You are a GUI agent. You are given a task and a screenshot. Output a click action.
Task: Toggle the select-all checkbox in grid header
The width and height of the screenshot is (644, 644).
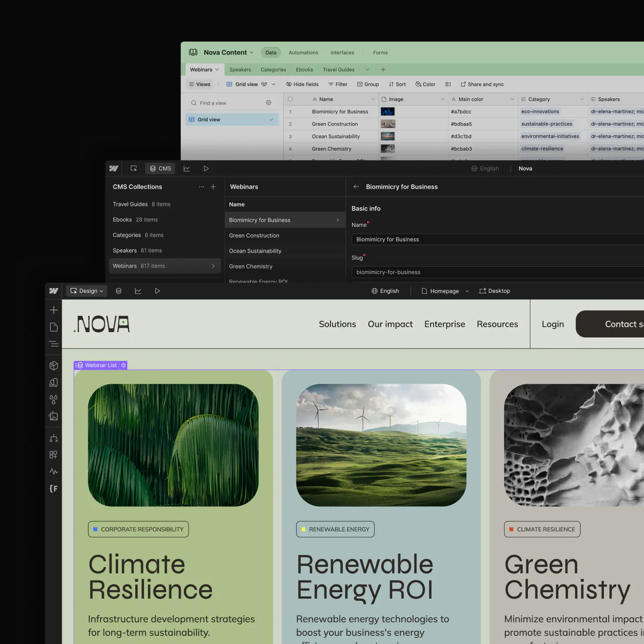pos(290,99)
